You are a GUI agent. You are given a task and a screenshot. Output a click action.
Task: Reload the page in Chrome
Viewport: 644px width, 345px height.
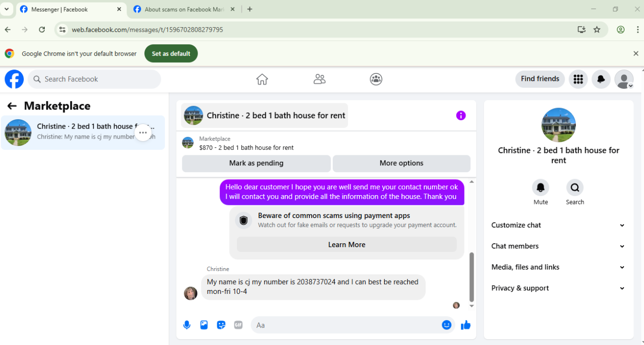pos(42,30)
